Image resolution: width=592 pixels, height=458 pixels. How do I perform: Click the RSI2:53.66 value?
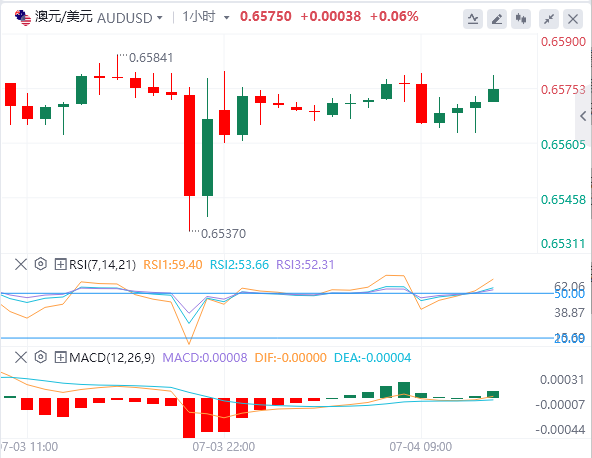(x=239, y=265)
